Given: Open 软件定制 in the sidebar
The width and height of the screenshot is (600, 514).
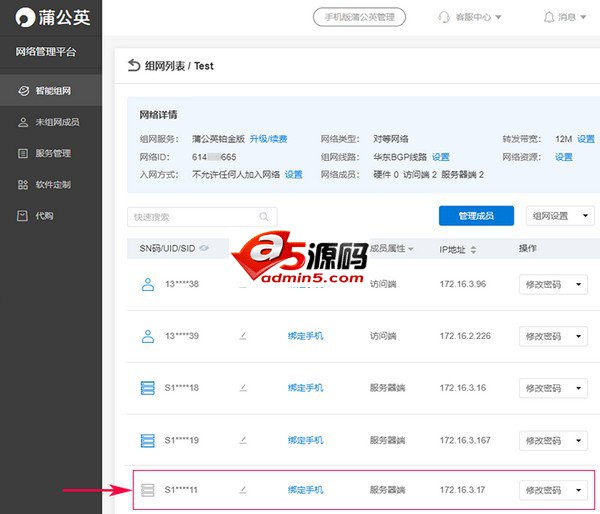Looking at the screenshot, I should pyautogui.click(x=51, y=185).
